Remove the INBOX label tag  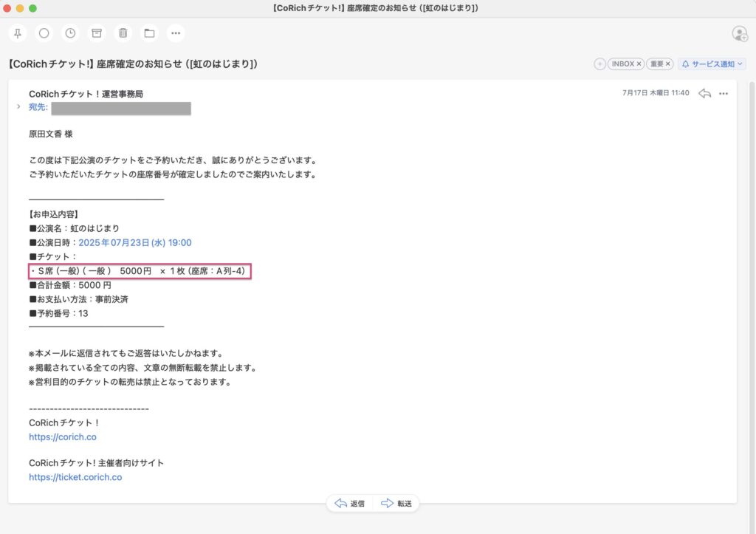pyautogui.click(x=639, y=64)
